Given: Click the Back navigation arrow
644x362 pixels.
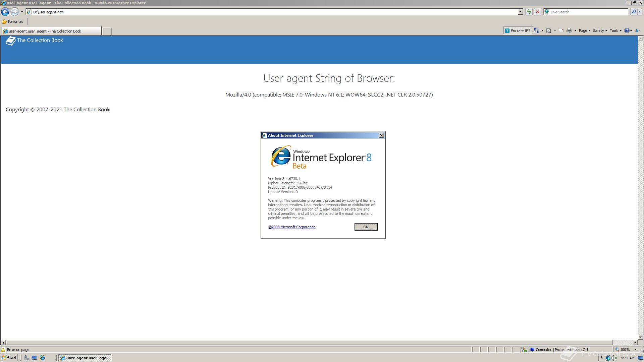Looking at the screenshot, I should tap(5, 12).
